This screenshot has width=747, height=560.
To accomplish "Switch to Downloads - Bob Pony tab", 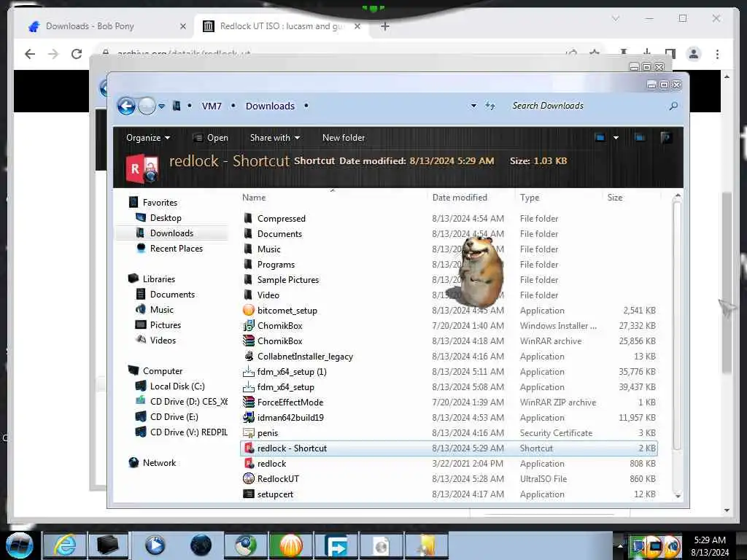I will (106, 26).
